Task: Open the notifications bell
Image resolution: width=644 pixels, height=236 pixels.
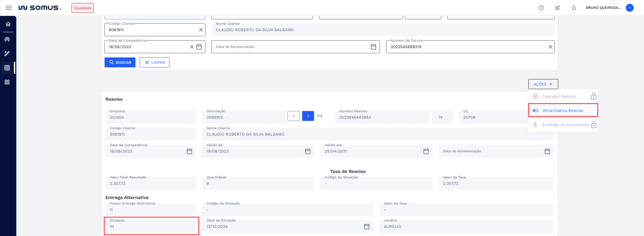Action: pyautogui.click(x=573, y=8)
